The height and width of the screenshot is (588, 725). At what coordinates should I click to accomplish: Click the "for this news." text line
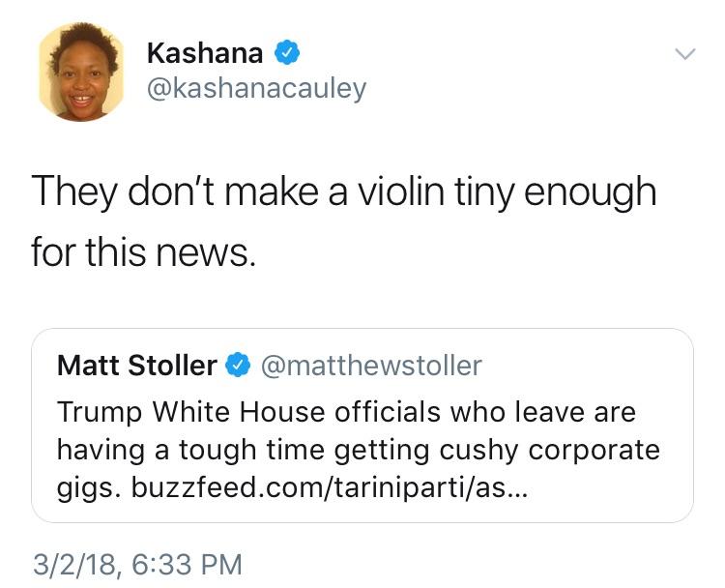point(145,251)
